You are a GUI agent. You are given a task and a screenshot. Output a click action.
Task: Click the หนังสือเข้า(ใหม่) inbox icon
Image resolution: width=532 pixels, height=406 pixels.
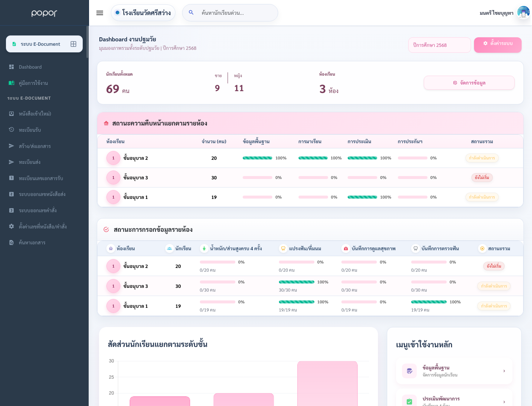coord(11,114)
